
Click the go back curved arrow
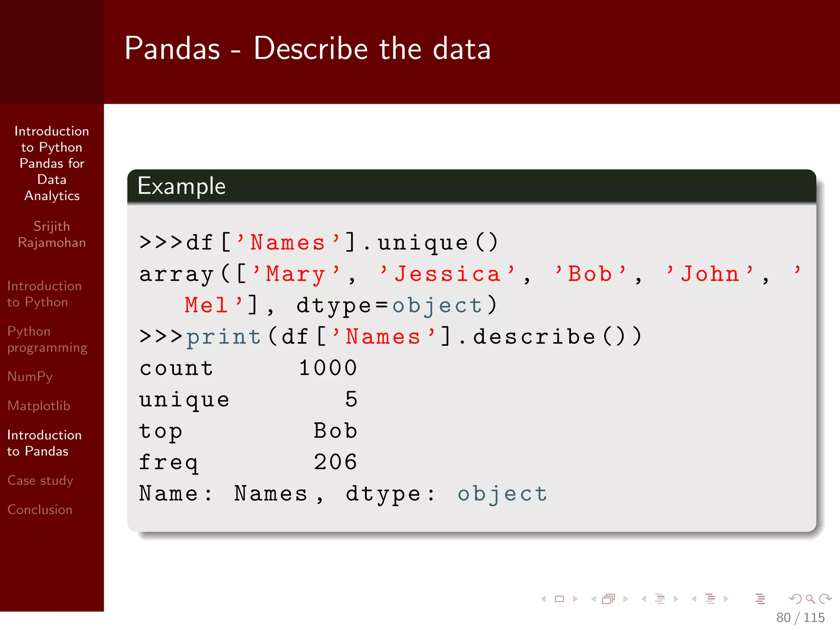point(795,599)
